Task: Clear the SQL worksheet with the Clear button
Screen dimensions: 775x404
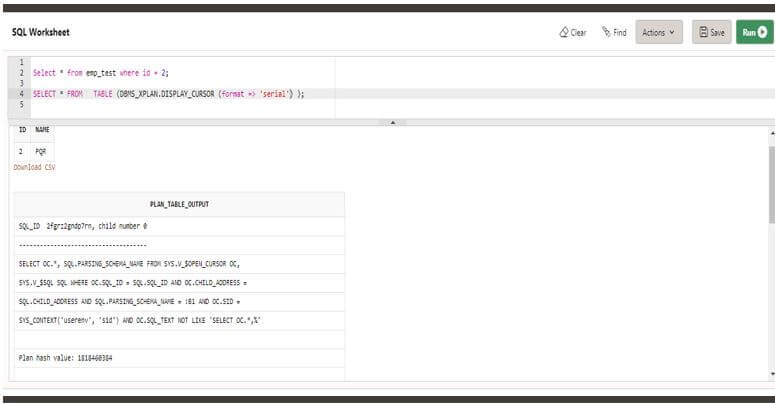Action: 573,32
